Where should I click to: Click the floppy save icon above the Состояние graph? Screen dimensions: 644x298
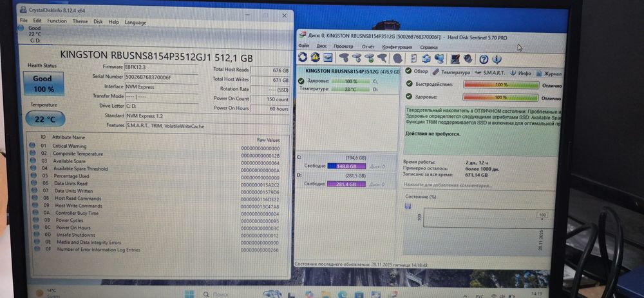coord(408,206)
